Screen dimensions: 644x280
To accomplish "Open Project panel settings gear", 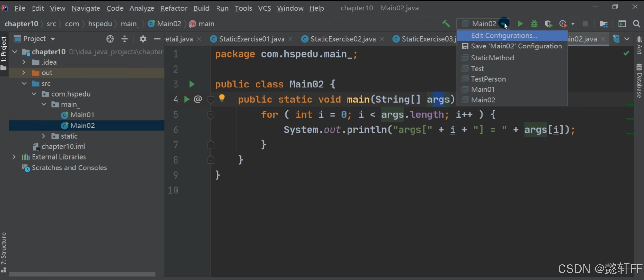I will (x=143, y=39).
